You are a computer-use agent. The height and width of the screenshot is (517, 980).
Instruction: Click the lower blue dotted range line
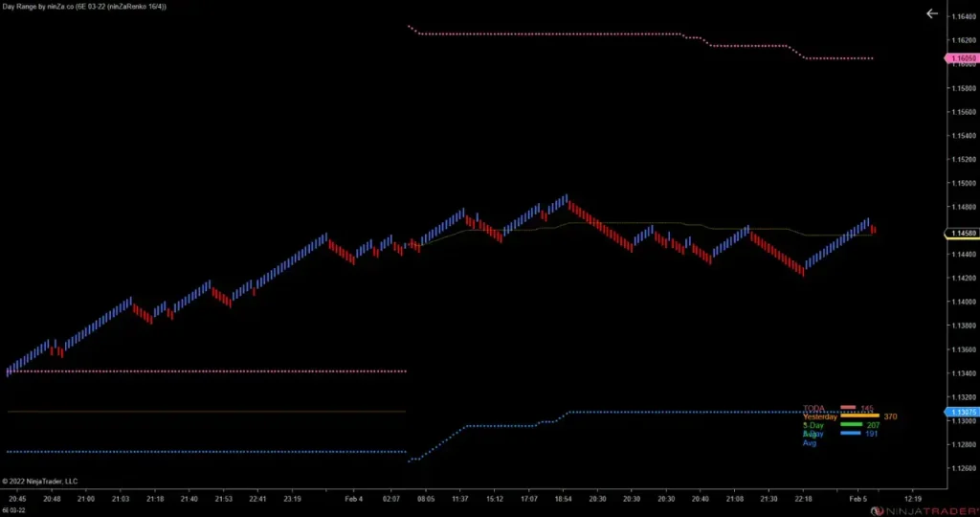tap(670, 413)
